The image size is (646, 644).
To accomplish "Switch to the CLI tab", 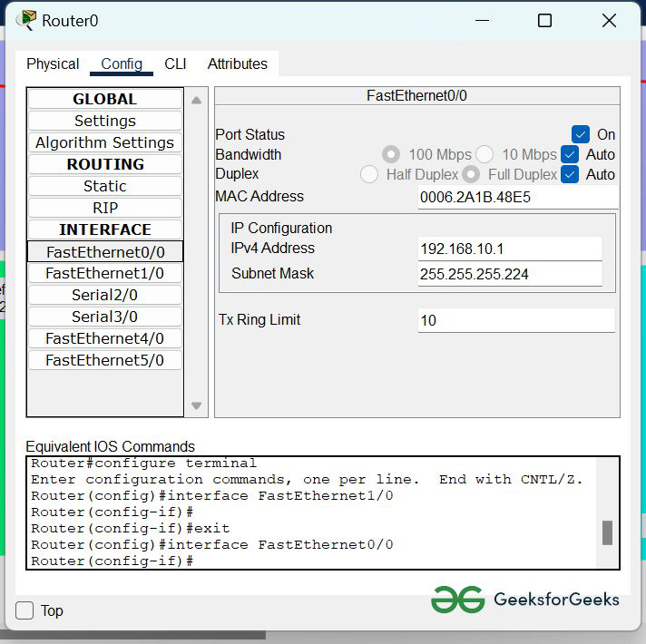I will pyautogui.click(x=175, y=63).
